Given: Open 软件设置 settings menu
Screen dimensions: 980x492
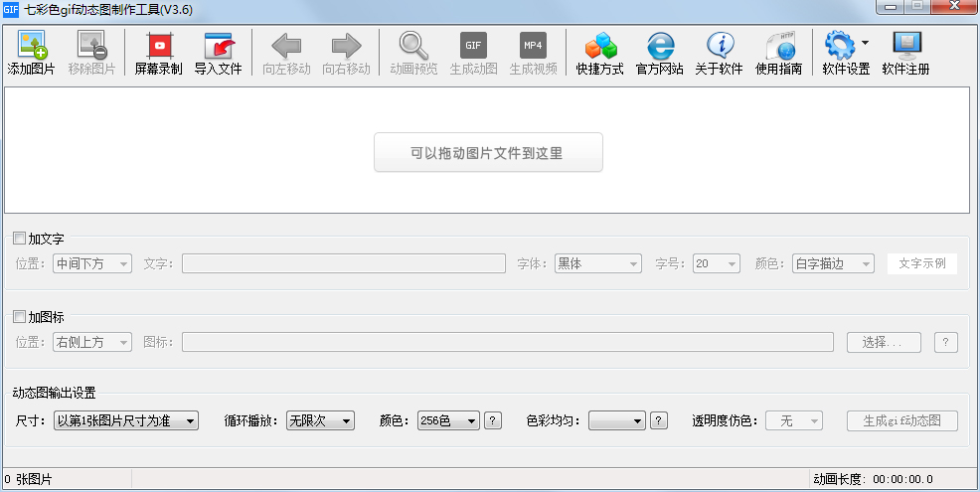Looking at the screenshot, I should pyautogui.click(x=846, y=54).
